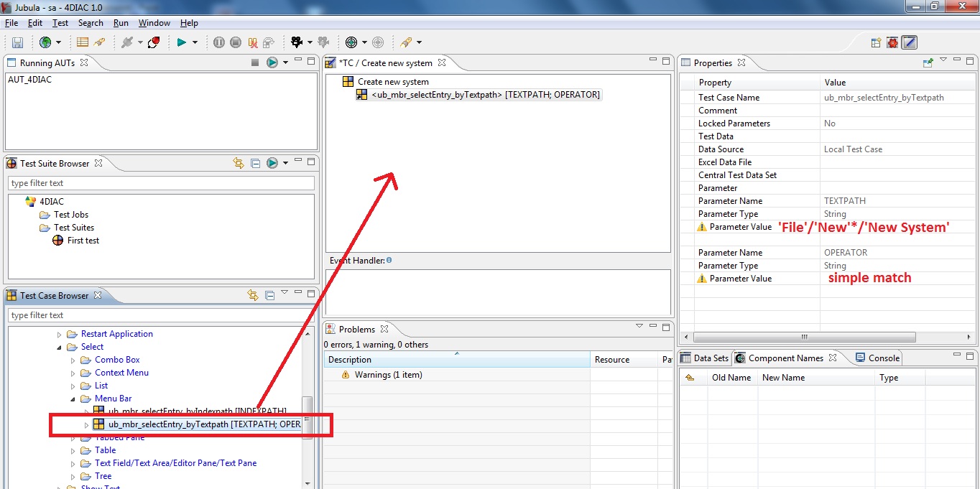Viewport: 980px width, 489px height.
Task: Pin the Properties view to selection
Action: coord(928,62)
